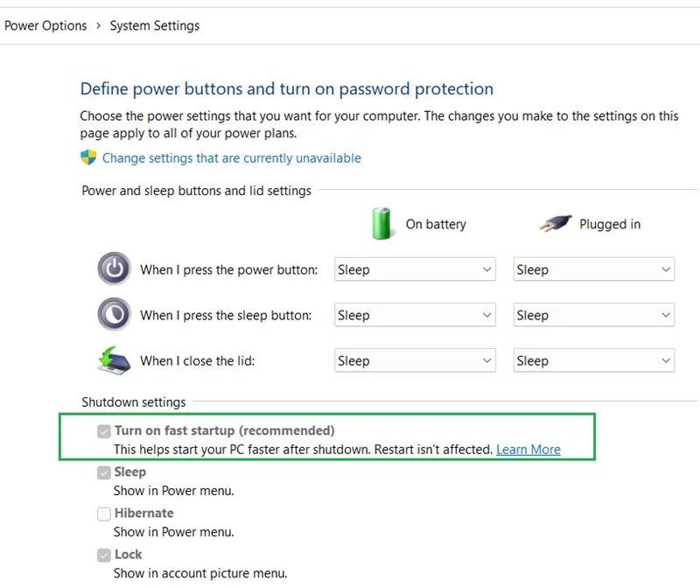Click the power button icon
This screenshot has width=700, height=588.
click(x=115, y=269)
